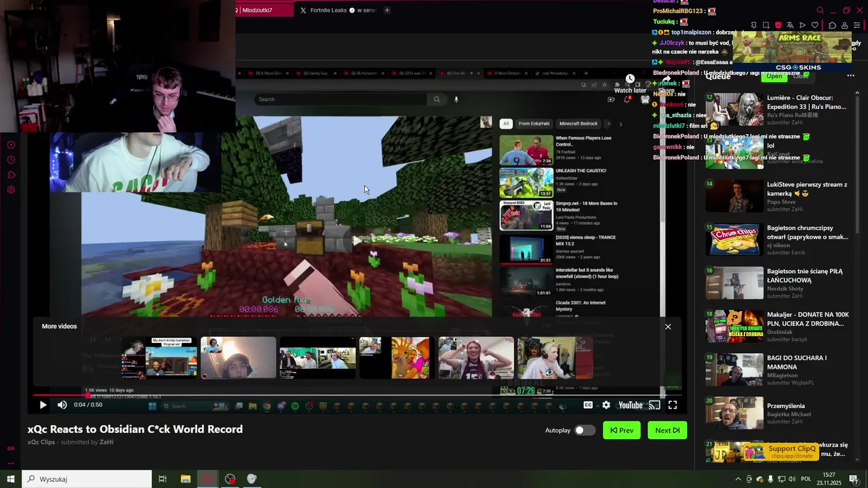Open settings gear in Opera sidebar

[11, 190]
